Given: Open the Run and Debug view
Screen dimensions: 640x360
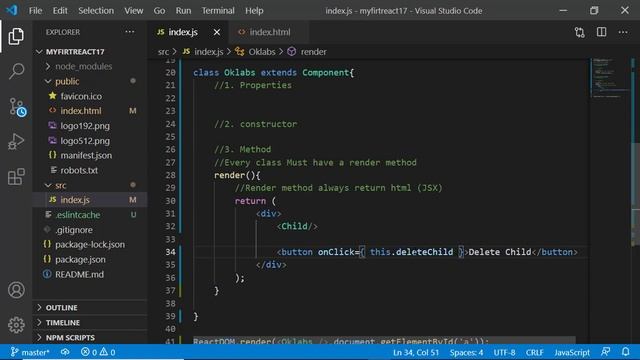Looking at the screenshot, I should 16,142.
